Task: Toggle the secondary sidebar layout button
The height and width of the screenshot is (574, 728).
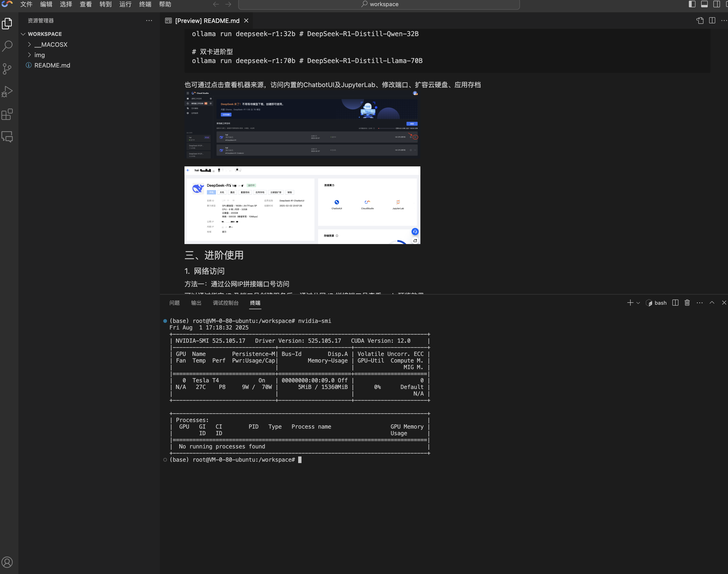Action: pos(717,4)
